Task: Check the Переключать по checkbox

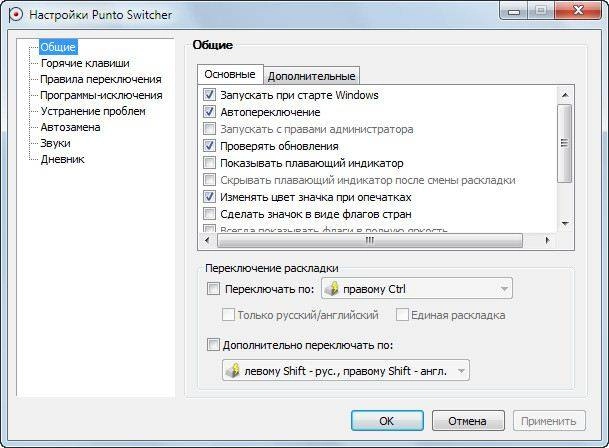Action: coord(213,289)
